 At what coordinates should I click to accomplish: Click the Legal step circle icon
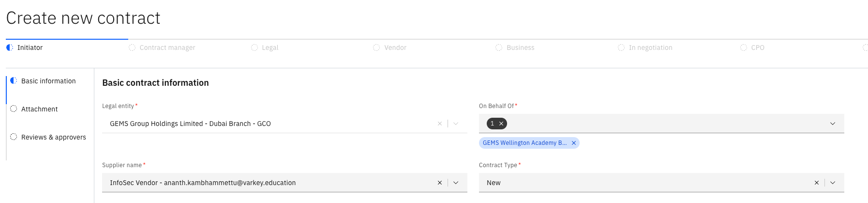[x=254, y=47]
